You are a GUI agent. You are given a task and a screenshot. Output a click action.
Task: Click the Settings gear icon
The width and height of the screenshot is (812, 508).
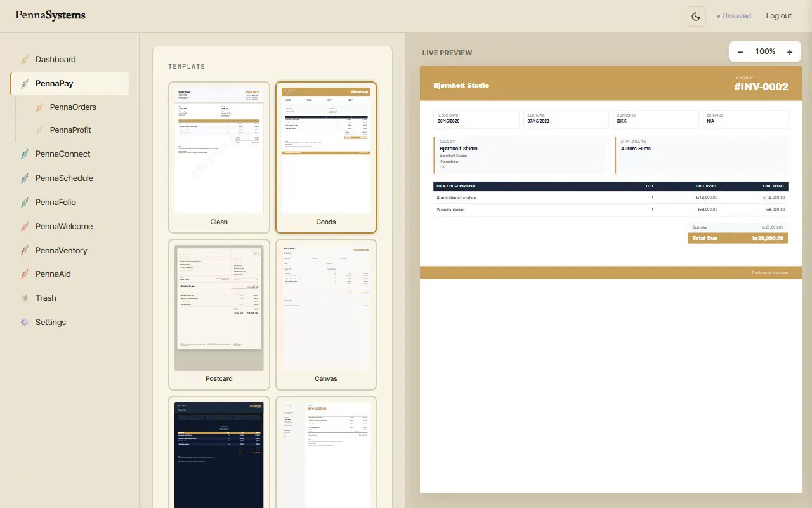tap(24, 323)
